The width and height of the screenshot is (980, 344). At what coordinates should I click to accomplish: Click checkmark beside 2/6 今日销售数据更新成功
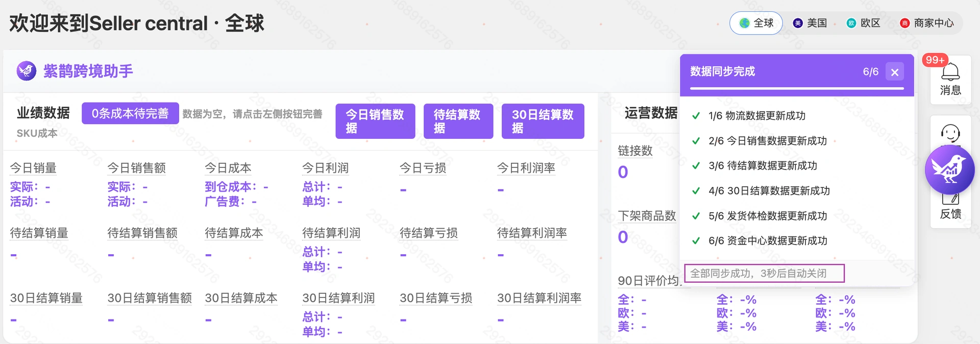point(696,141)
